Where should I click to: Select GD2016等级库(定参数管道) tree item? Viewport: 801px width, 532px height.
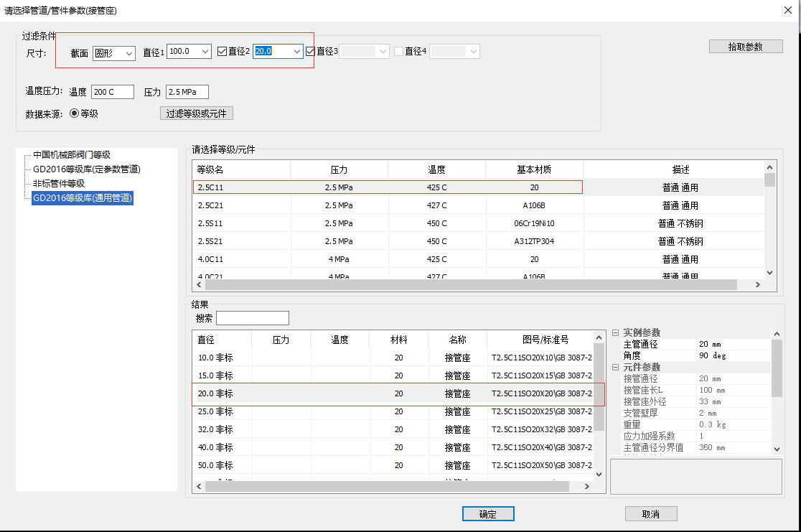pyautogui.click(x=87, y=169)
